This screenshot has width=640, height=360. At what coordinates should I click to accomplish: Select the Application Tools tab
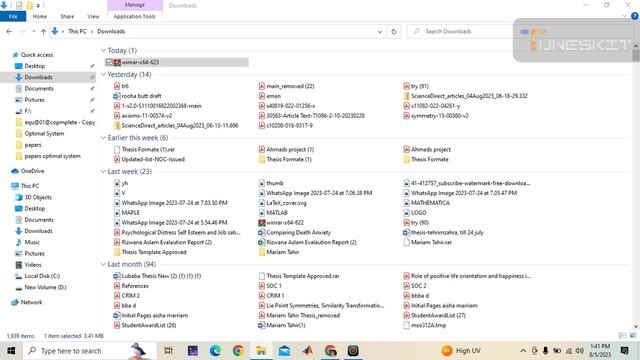[x=134, y=16]
